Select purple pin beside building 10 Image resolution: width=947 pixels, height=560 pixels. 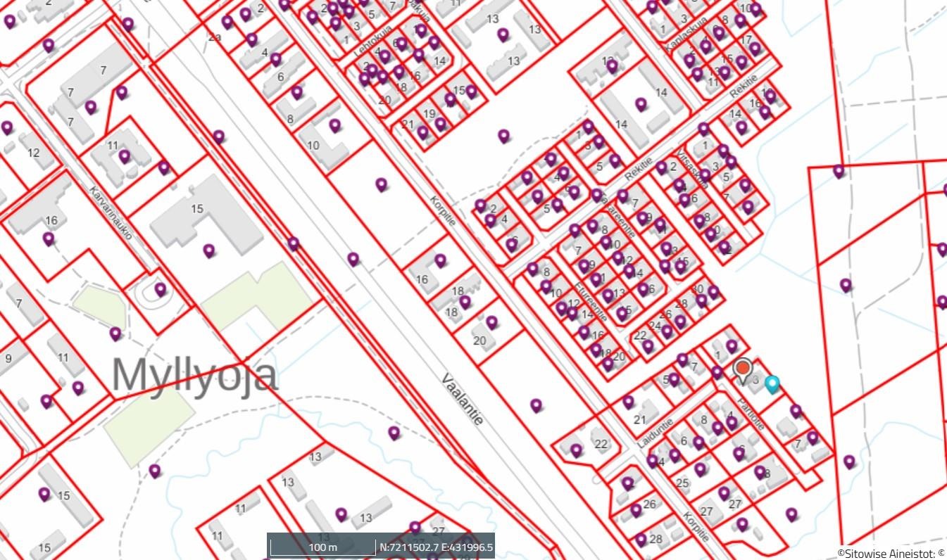[x=335, y=125]
